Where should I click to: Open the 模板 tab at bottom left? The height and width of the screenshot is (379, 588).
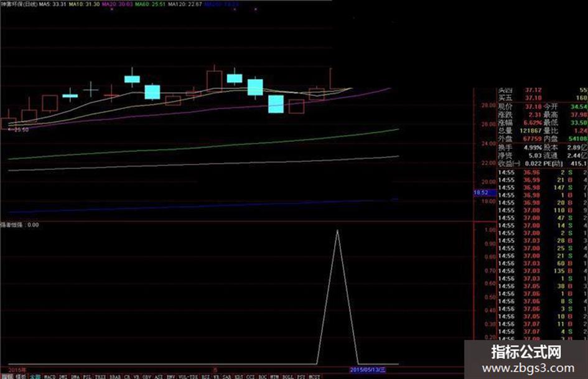pos(21,377)
